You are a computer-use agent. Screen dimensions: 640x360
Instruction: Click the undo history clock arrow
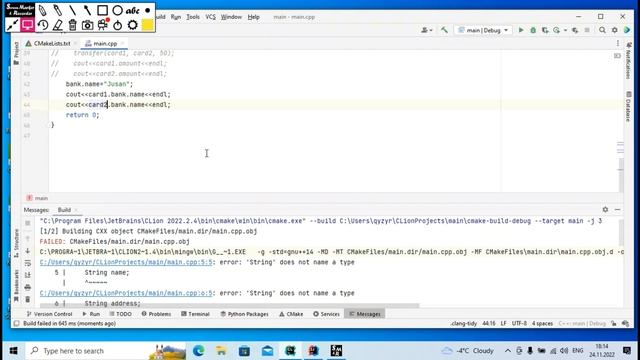[x=42, y=25]
